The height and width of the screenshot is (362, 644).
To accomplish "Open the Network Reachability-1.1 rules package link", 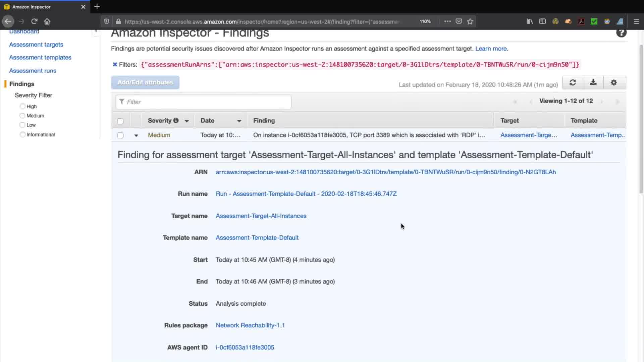I will click(250, 325).
